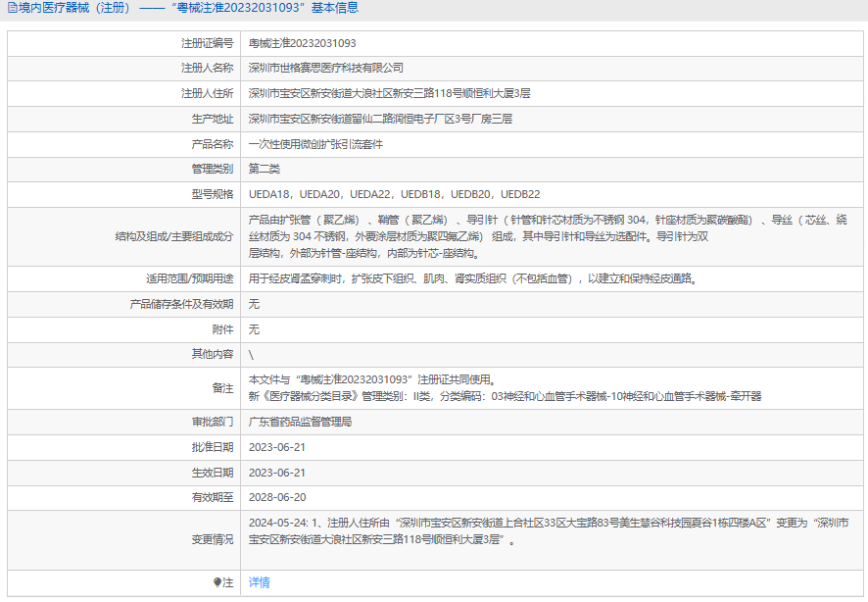The image size is (868, 602).
Task: Select the 生产地址 value ending 3号厂房三层
Action: (380, 119)
